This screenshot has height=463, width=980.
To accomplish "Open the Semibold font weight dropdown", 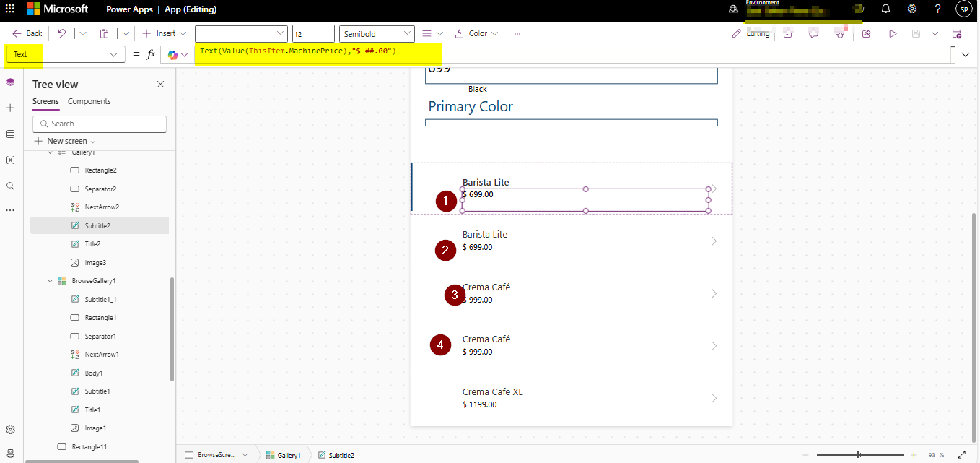I will click(377, 33).
